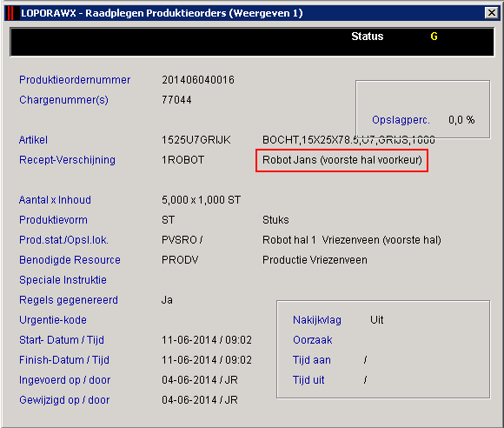Screen dimensions: 504x428
Task: Click the Chargenummer(s) label
Action: click(63, 100)
